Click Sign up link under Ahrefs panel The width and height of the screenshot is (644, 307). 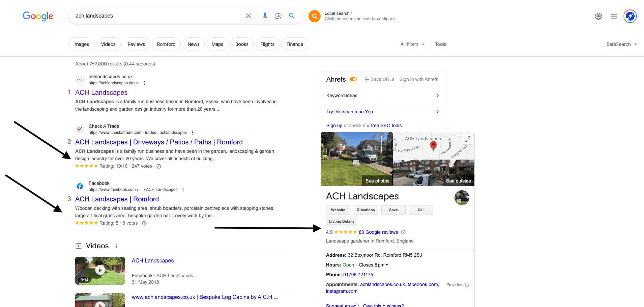334,125
